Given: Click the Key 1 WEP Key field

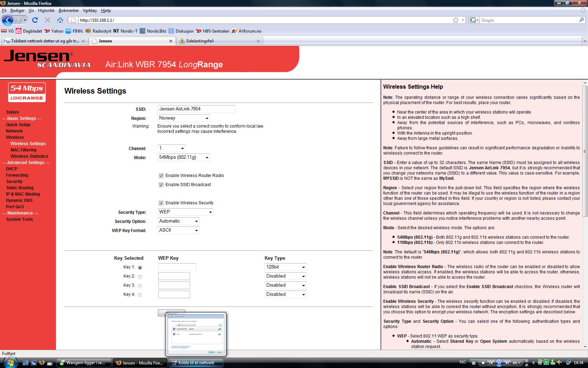Looking at the screenshot, I should [x=177, y=267].
